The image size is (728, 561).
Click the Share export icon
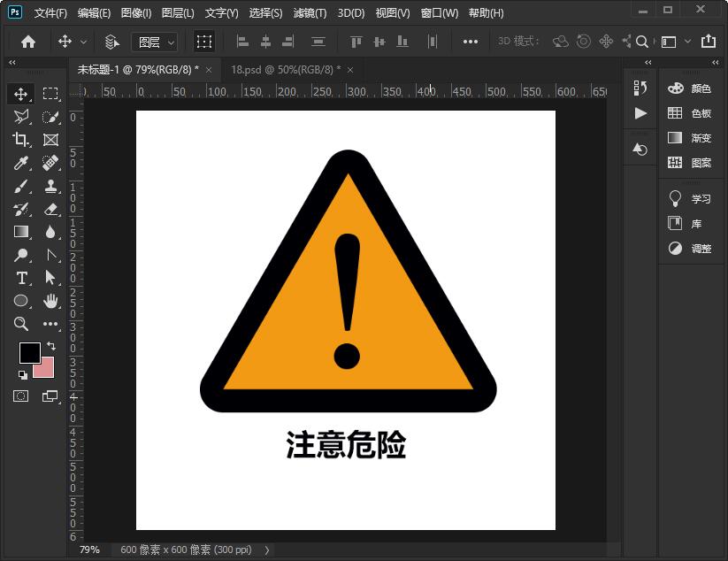tap(709, 42)
